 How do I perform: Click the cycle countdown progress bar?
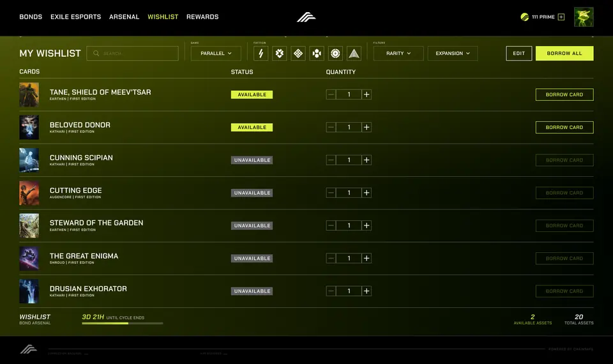(x=123, y=323)
